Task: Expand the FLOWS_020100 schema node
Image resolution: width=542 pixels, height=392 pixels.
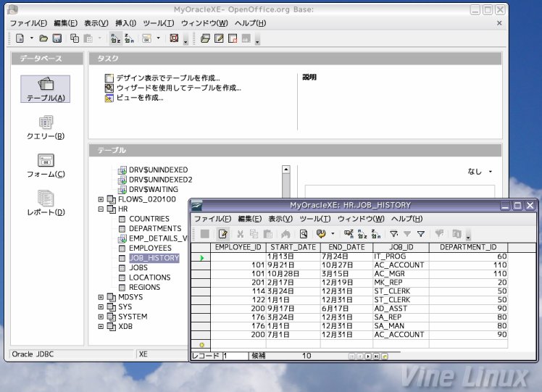Action: (x=101, y=199)
